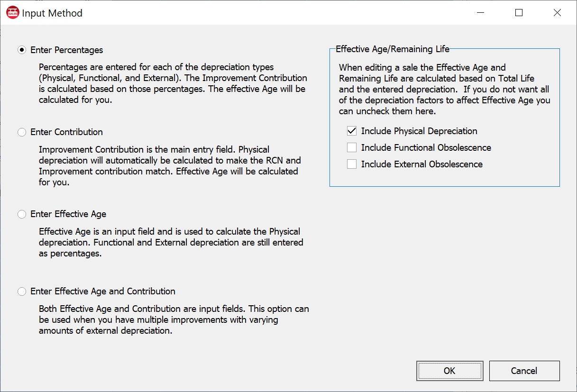Click the text starting 'Effective Age is an input field'
This screenshot has height=392, width=577.
(x=171, y=243)
